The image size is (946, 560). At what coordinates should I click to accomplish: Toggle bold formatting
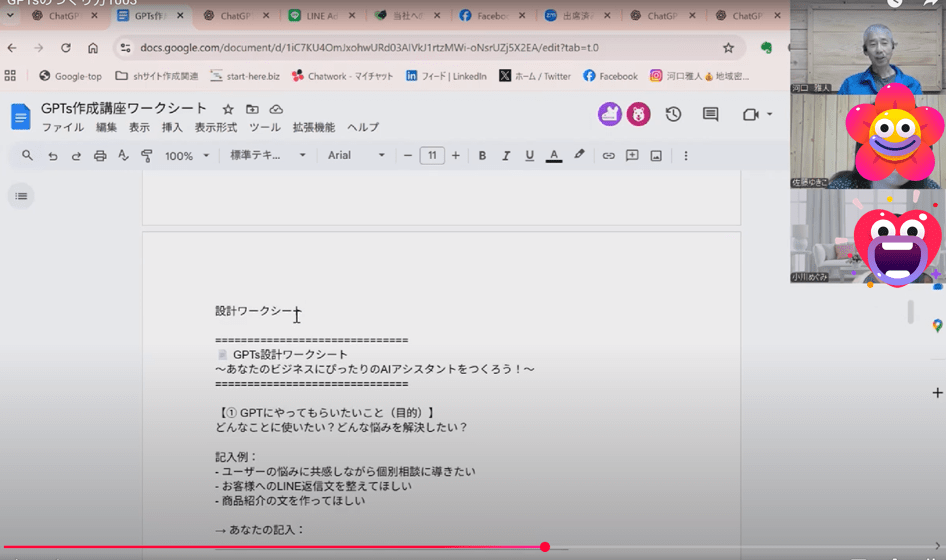[482, 156]
